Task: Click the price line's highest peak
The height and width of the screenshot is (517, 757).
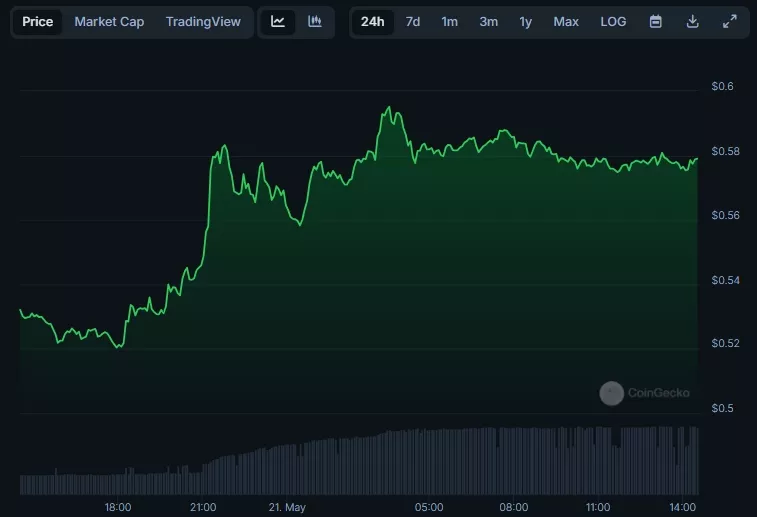Action: coord(389,107)
